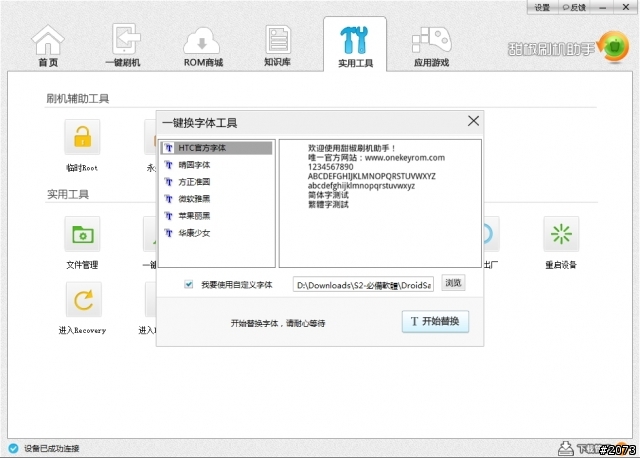Go to 知识库 tab
Screen dimensions: 640x458
pos(278,45)
